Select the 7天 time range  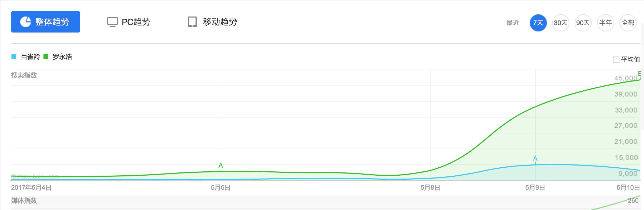point(538,23)
